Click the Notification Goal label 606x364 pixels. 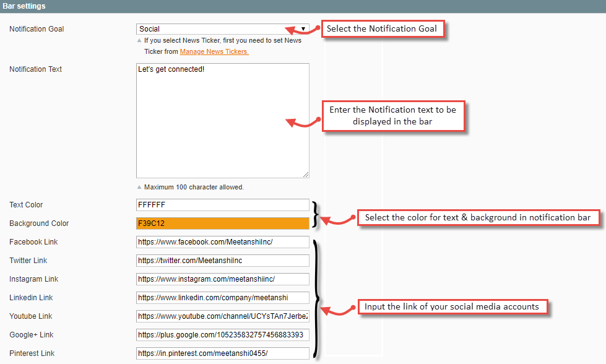pyautogui.click(x=37, y=28)
